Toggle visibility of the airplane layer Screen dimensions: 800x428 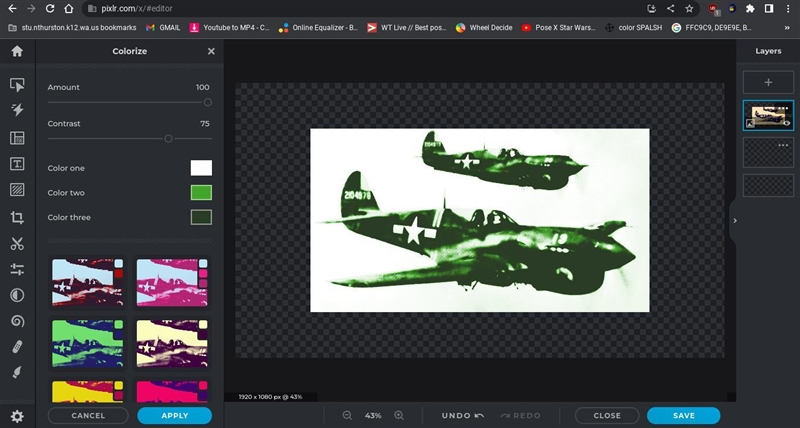(786, 123)
